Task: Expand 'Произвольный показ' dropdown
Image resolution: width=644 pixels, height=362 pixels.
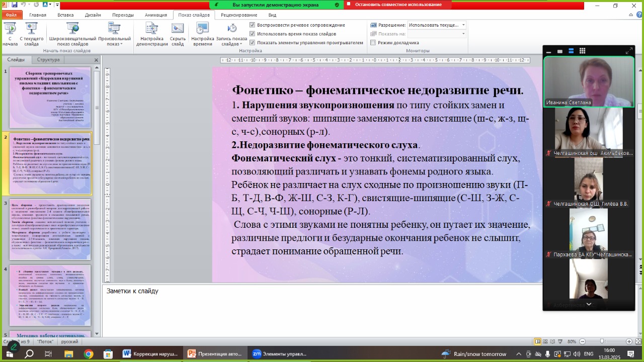Action: (x=114, y=44)
